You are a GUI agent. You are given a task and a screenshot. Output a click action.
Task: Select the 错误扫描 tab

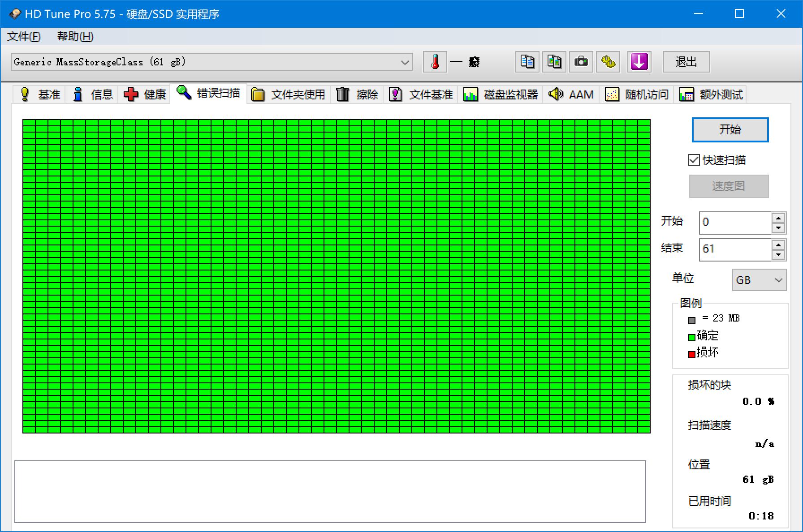[x=208, y=93]
